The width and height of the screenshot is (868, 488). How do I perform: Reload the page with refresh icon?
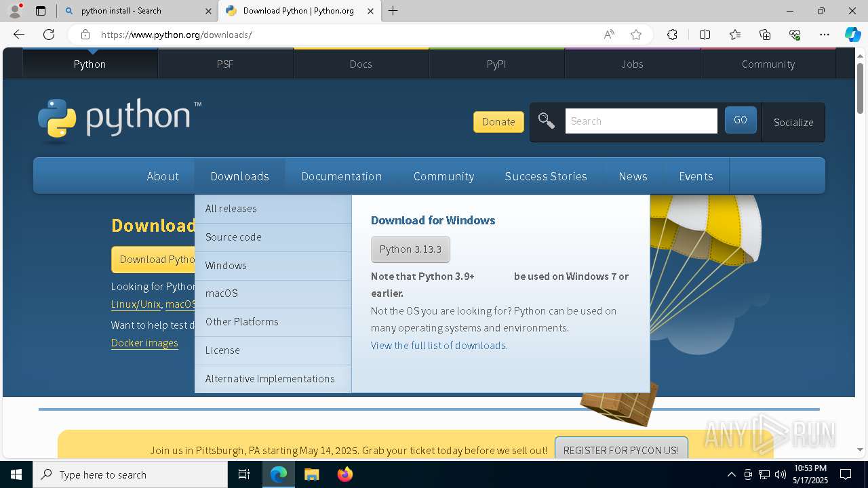[x=49, y=35]
